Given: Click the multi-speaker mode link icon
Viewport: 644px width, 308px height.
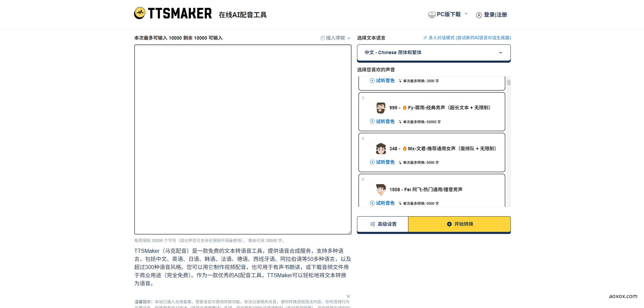Looking at the screenshot, I should click(425, 38).
